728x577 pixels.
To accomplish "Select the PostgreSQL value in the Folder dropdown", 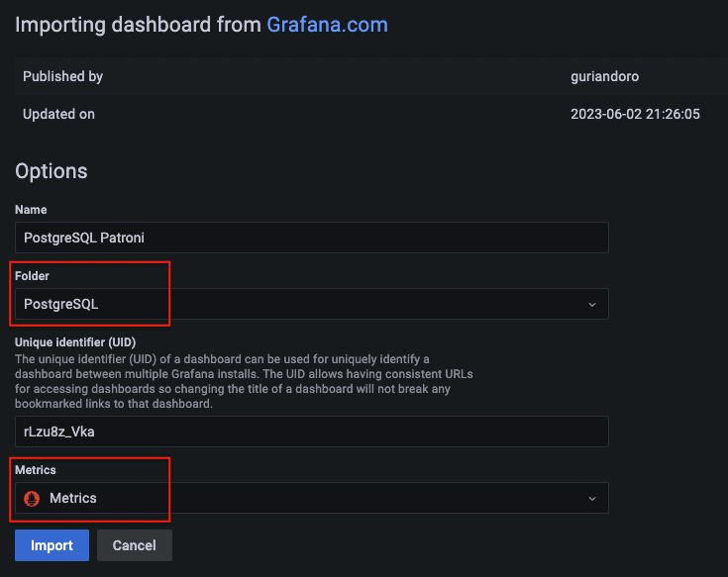I will click(x=63, y=304).
